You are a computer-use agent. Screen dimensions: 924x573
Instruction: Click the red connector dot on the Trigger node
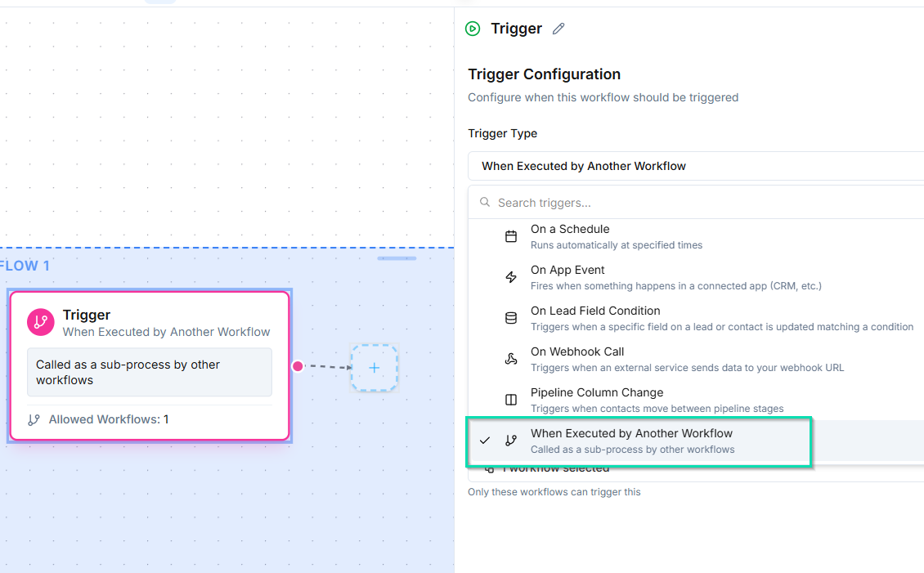pyautogui.click(x=297, y=366)
